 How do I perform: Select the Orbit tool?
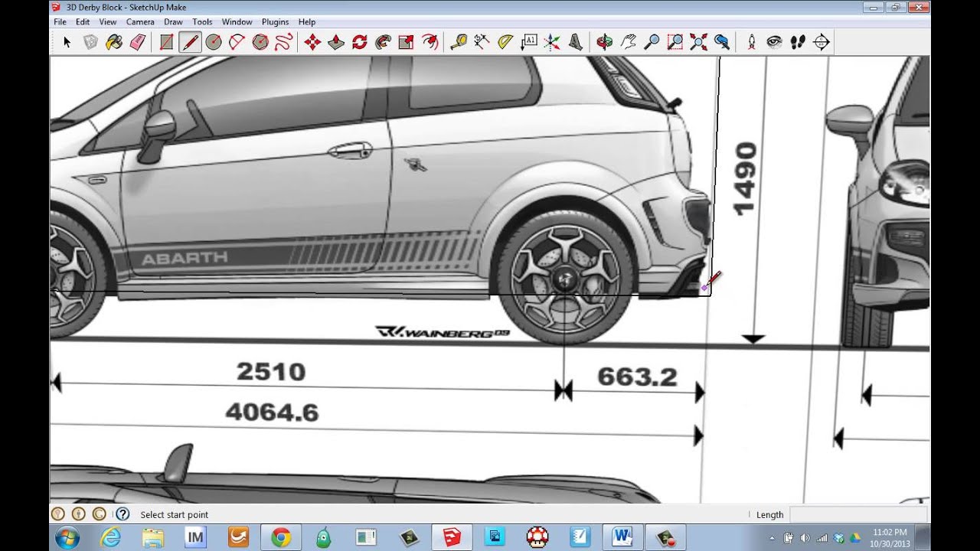click(x=604, y=42)
